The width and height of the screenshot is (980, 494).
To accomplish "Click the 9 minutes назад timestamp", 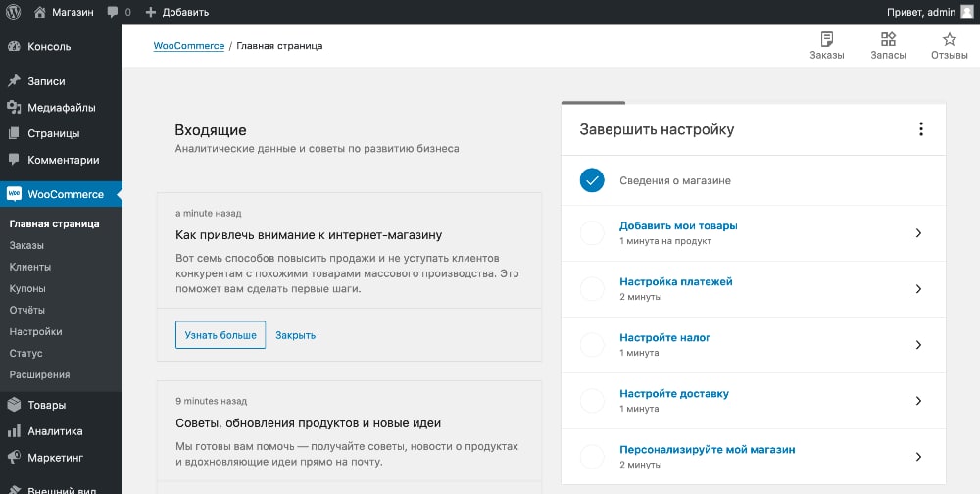I will tap(212, 401).
